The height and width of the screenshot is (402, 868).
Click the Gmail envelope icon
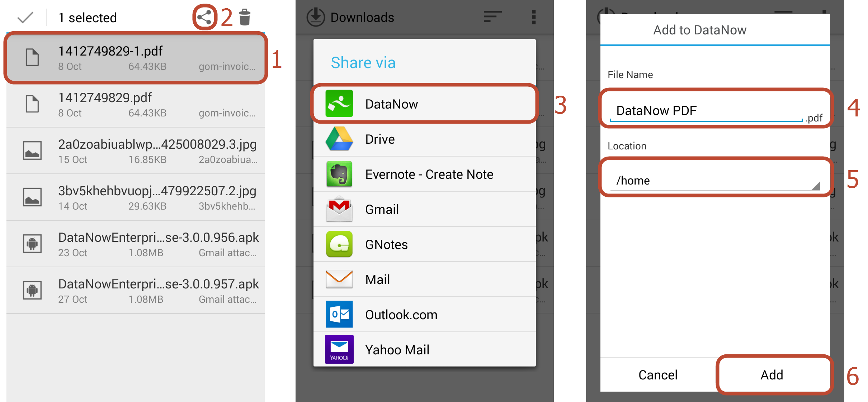(x=339, y=209)
